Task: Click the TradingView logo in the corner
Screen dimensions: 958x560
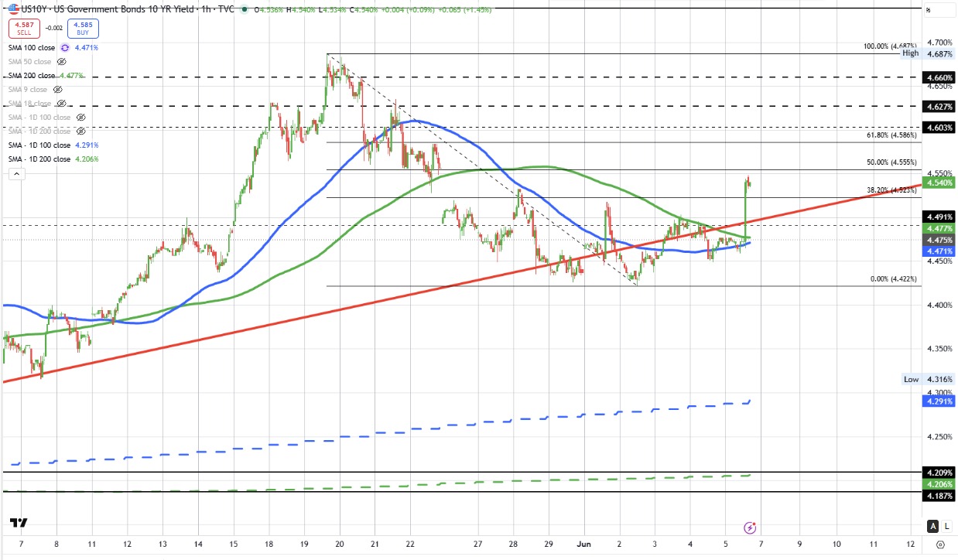Action: pyautogui.click(x=20, y=523)
